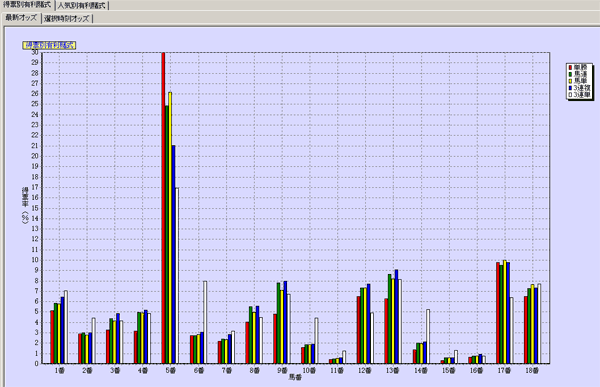This screenshot has height=387, width=600.
Task: Click the blue bar of horse 13番
Action: (396, 317)
